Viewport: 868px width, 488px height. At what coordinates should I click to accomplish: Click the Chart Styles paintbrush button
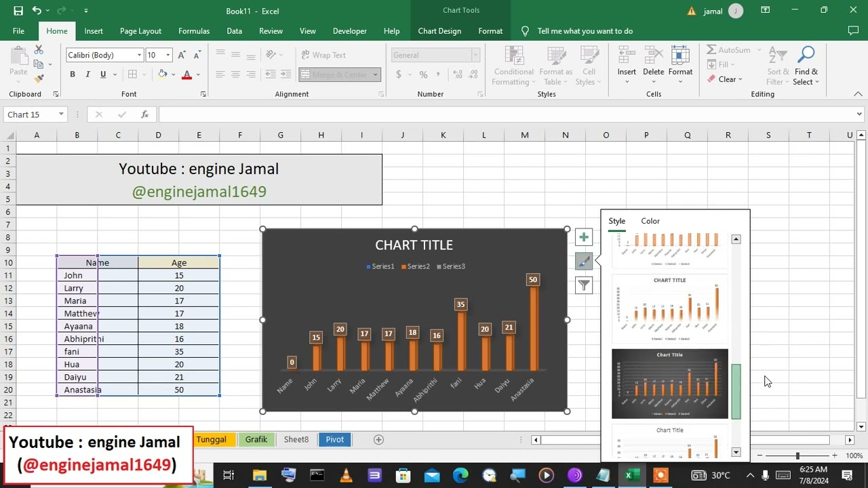(584, 261)
